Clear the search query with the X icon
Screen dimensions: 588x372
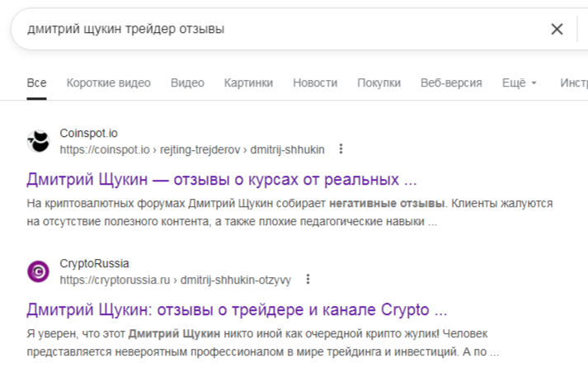coord(557,30)
